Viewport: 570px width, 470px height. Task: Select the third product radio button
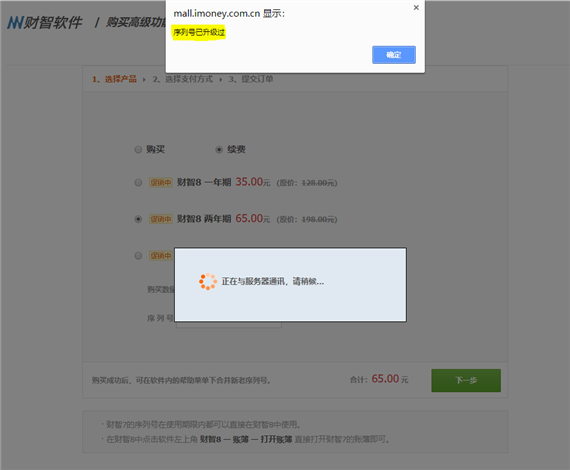[x=138, y=256]
